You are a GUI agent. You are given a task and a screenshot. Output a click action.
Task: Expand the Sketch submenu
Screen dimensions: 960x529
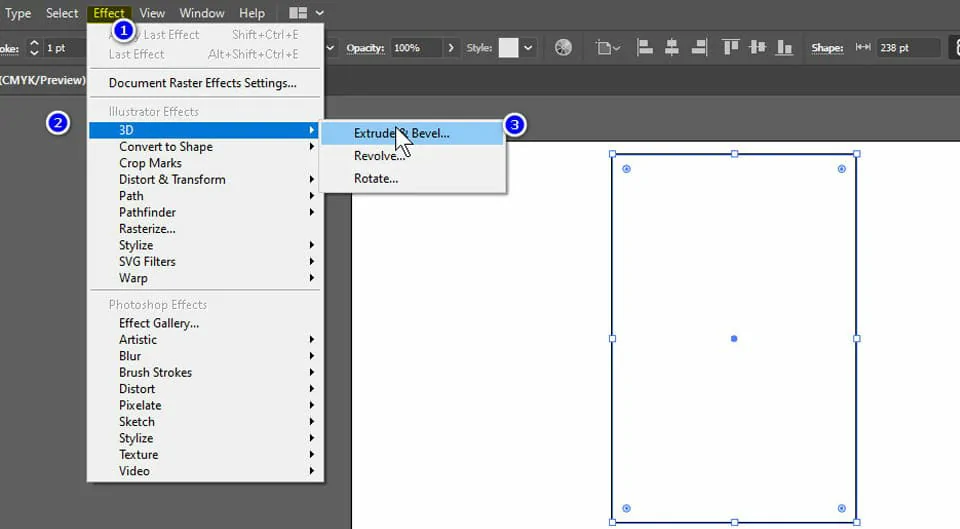[204, 422]
